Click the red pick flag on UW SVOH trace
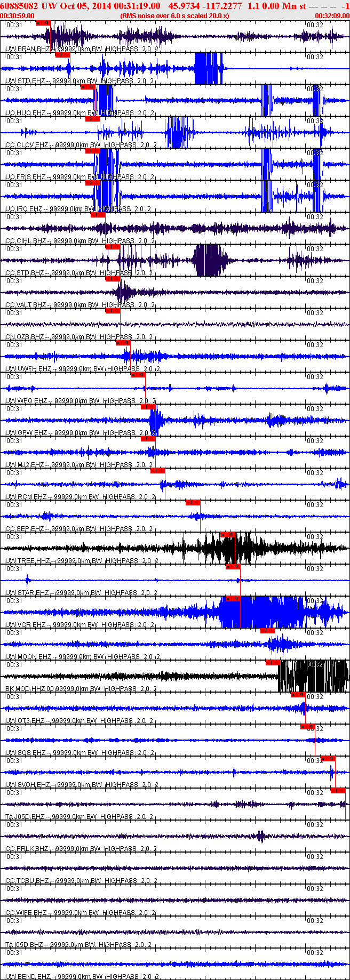Image resolution: width=350 pixels, height=980 pixels. pos(328,759)
